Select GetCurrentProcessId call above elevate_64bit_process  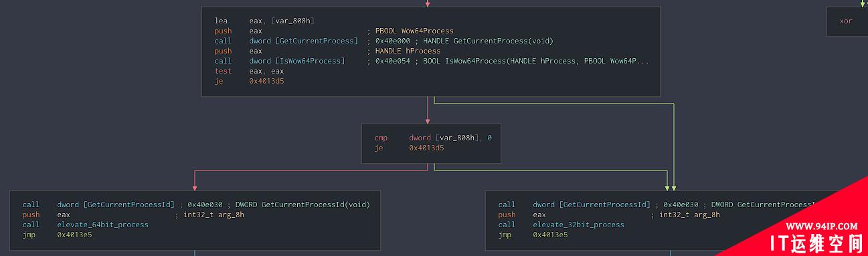tap(98, 205)
